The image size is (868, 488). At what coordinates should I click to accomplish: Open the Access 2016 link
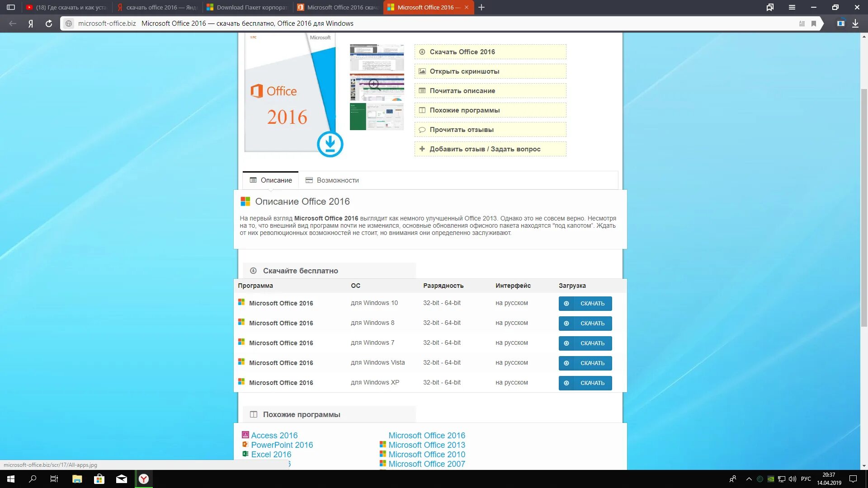point(274,436)
